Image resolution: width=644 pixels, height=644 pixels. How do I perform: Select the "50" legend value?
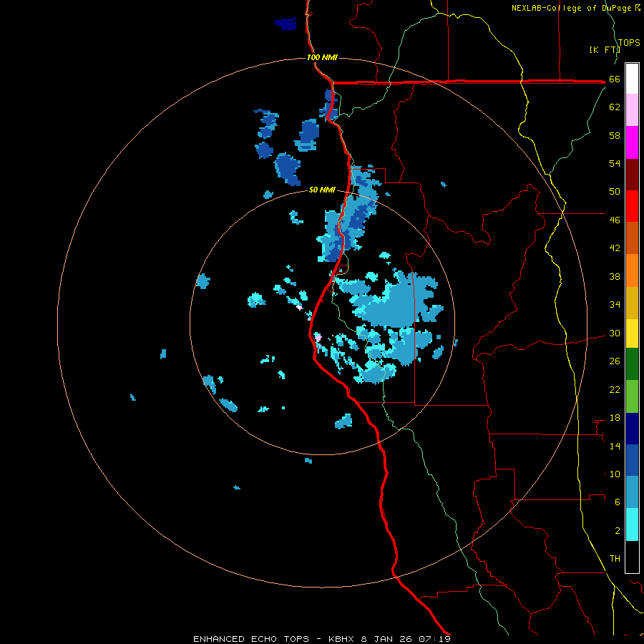(615, 192)
